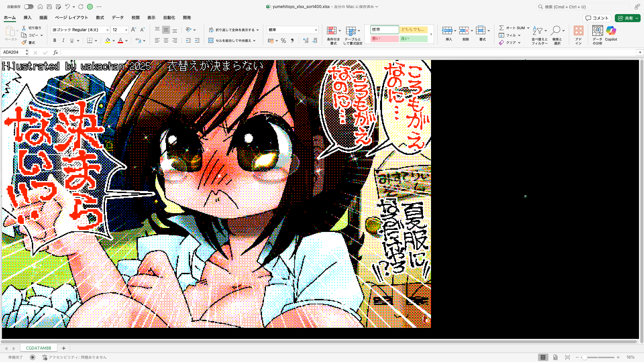
Task: Click the Save floppy disk icon
Action: tap(49, 7)
